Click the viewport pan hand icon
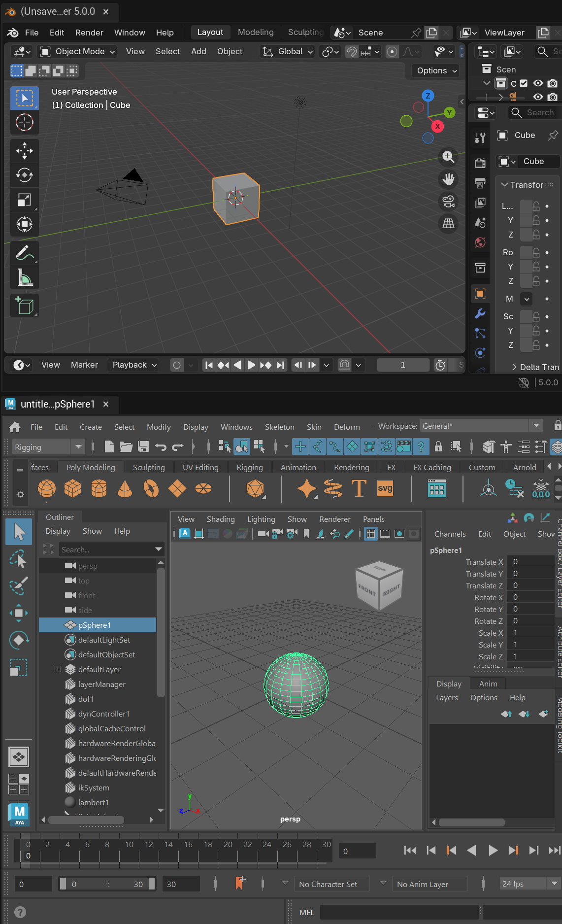Image resolution: width=562 pixels, height=924 pixels. (x=448, y=179)
